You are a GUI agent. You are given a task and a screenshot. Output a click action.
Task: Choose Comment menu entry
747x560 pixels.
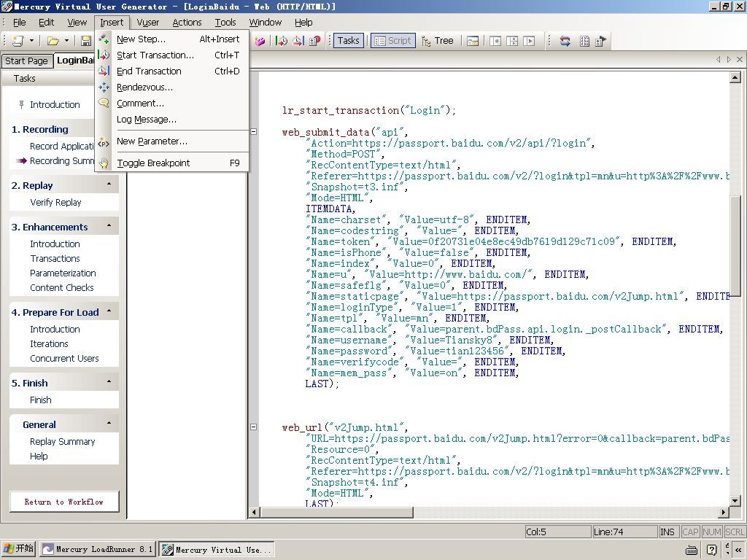(x=172, y=104)
